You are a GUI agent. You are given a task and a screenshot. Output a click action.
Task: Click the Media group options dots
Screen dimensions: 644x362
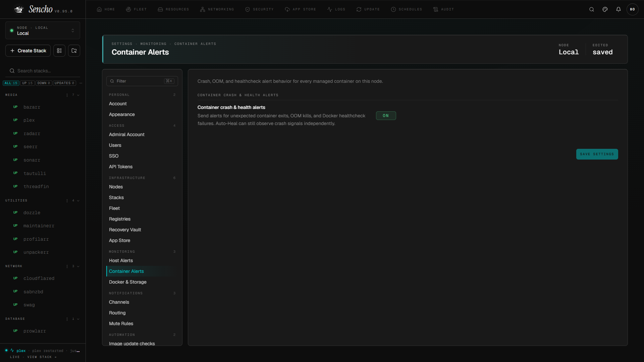click(67, 95)
